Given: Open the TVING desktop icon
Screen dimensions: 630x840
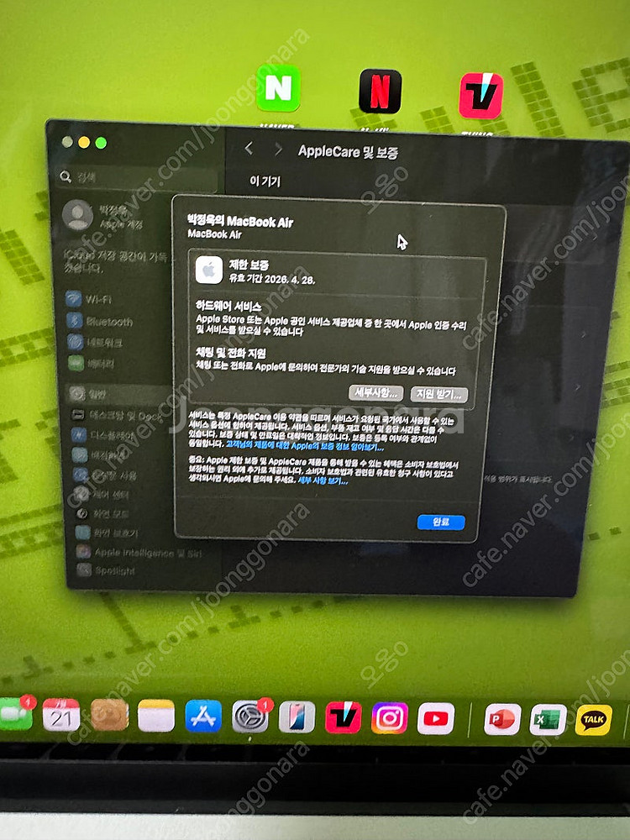Looking at the screenshot, I should (x=481, y=96).
